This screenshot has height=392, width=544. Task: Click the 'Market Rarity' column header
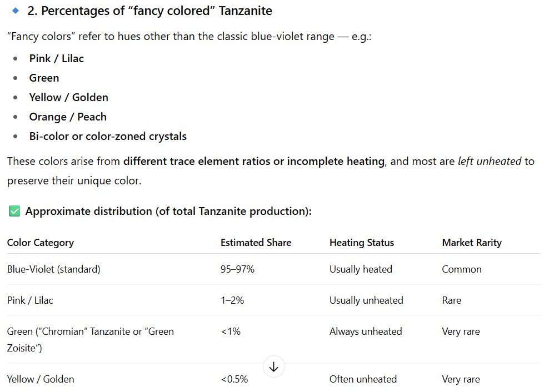pyautogui.click(x=472, y=243)
